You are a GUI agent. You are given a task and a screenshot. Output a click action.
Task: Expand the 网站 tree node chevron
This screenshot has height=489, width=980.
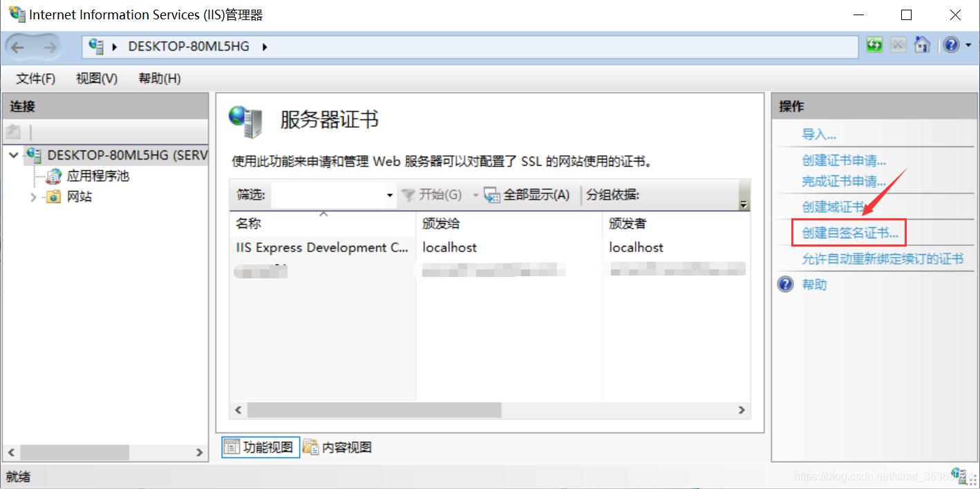coord(32,197)
